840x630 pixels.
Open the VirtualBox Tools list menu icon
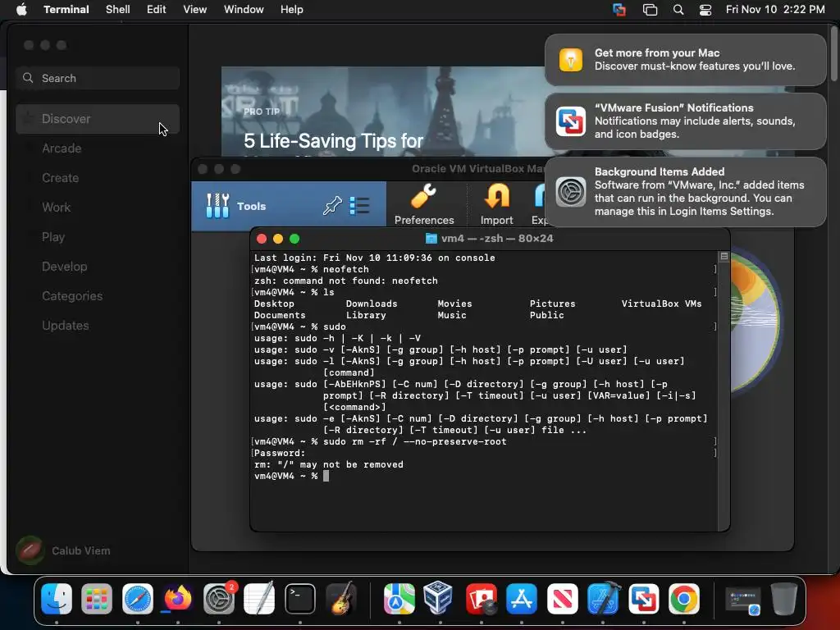359,206
